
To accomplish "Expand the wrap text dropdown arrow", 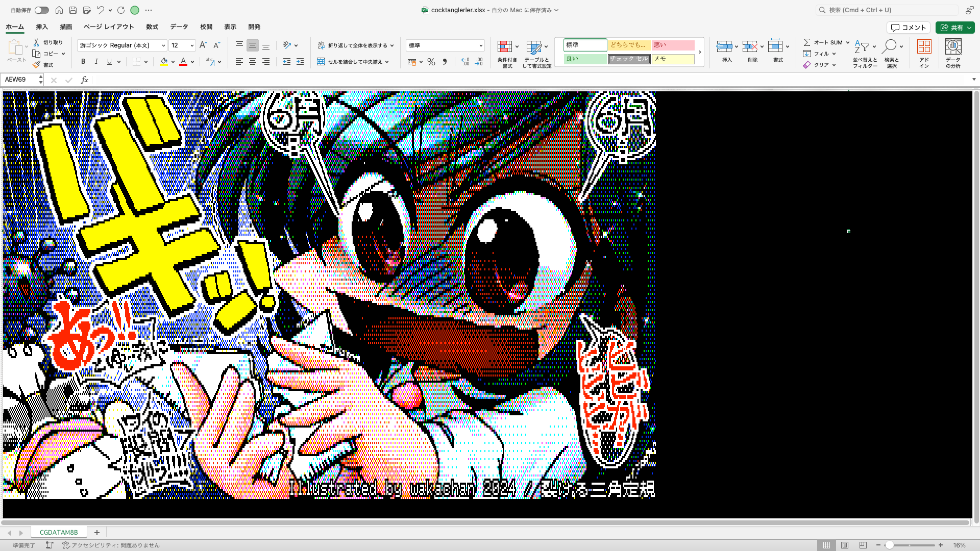I will 392,45.
